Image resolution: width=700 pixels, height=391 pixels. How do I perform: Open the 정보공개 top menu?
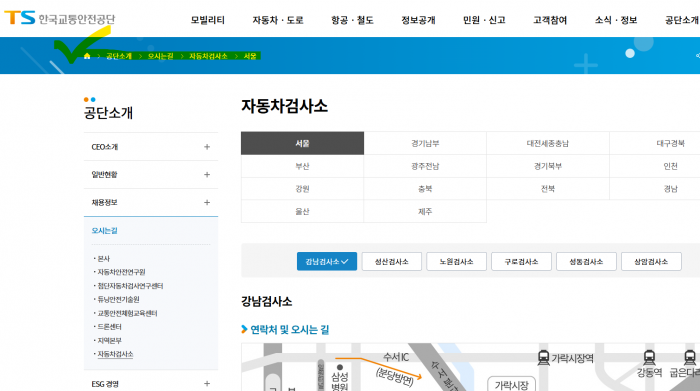[418, 20]
